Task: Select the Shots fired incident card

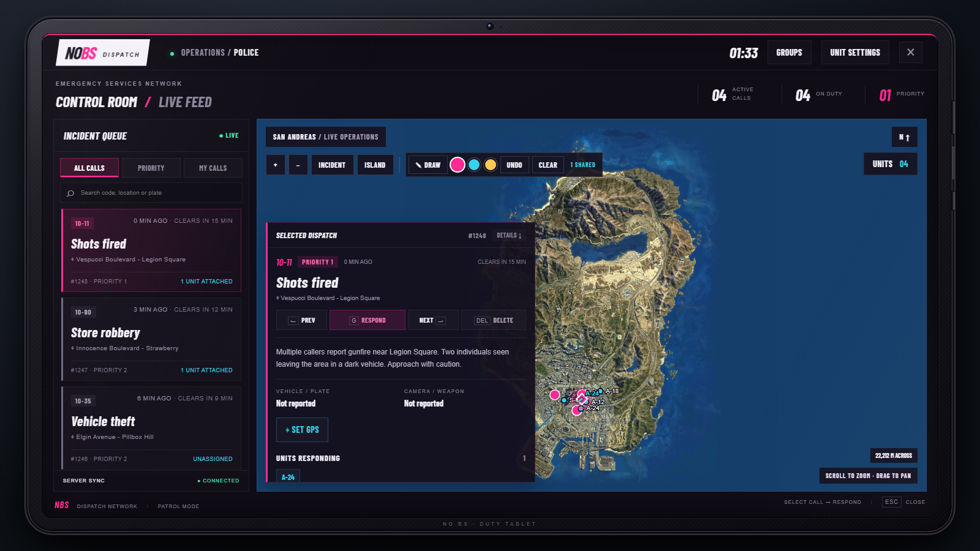Action: tap(151, 250)
